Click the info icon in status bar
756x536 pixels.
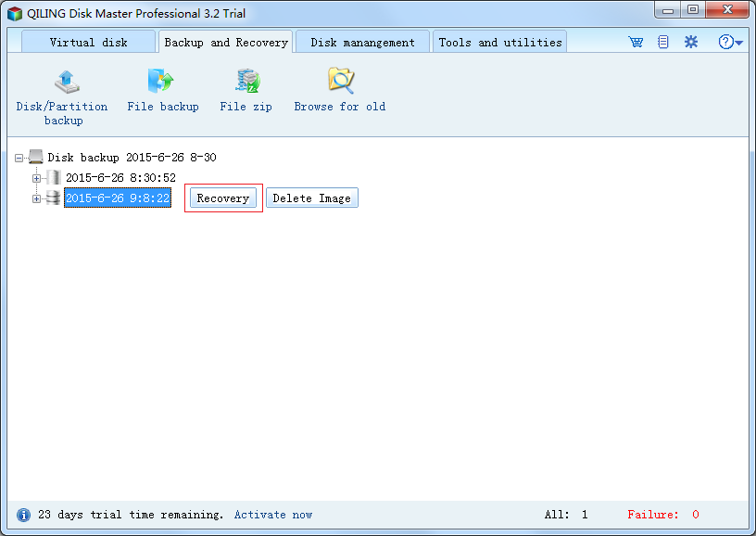(x=23, y=515)
